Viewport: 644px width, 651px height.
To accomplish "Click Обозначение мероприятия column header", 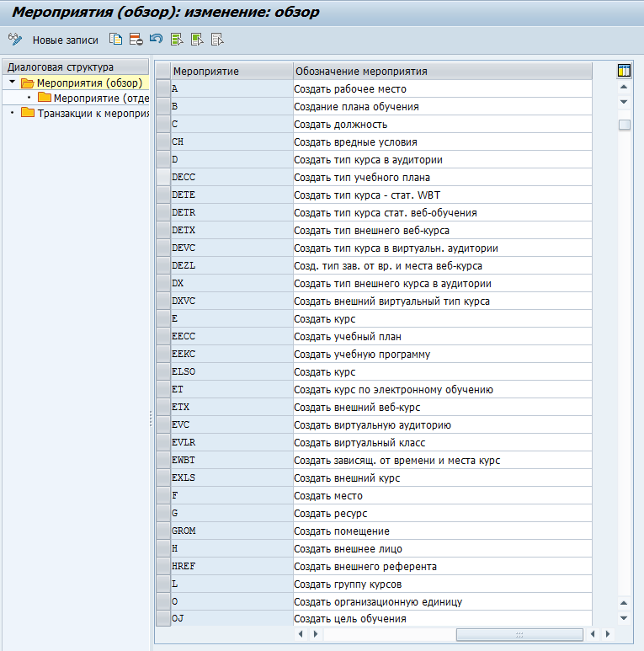I will pos(442,71).
